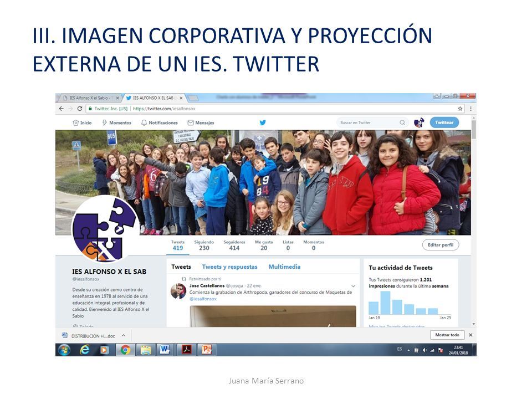This screenshot has height=399, width=532.
Task: Click the Twittear button
Action: point(444,122)
